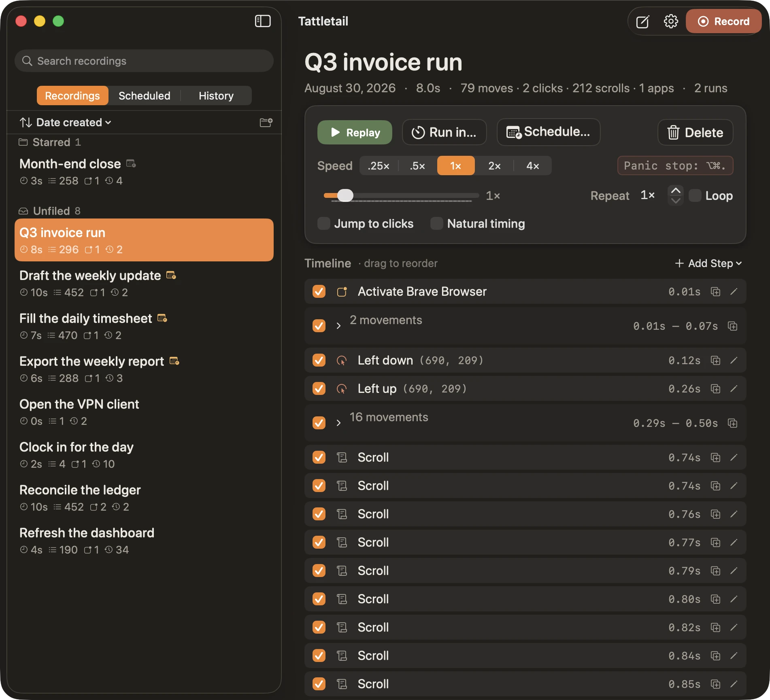The width and height of the screenshot is (770, 700).
Task: Duplicate the Left down step
Action: point(715,361)
